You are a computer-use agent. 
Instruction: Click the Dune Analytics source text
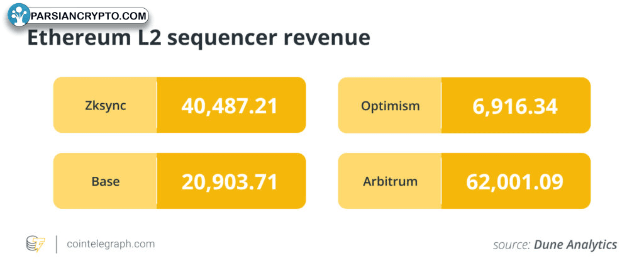click(x=575, y=245)
